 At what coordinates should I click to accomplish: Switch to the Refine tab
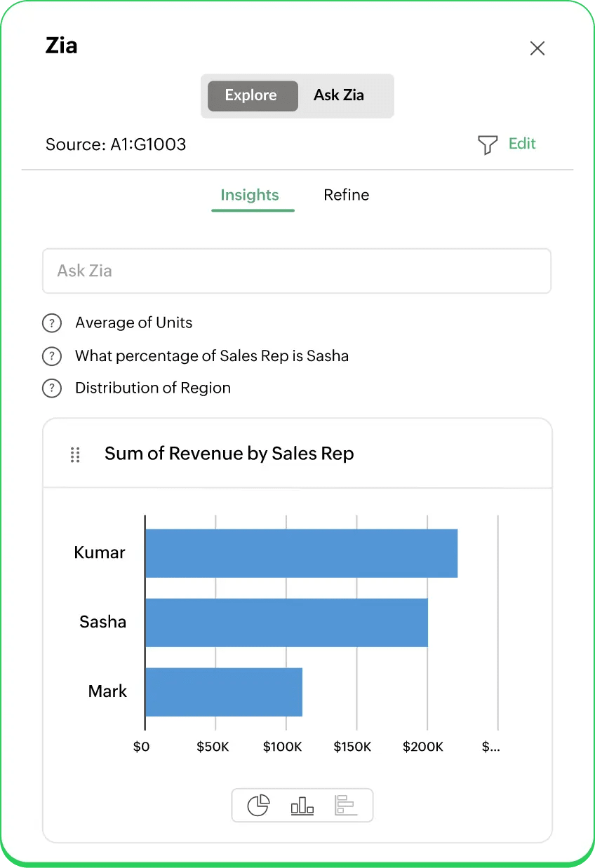point(346,195)
